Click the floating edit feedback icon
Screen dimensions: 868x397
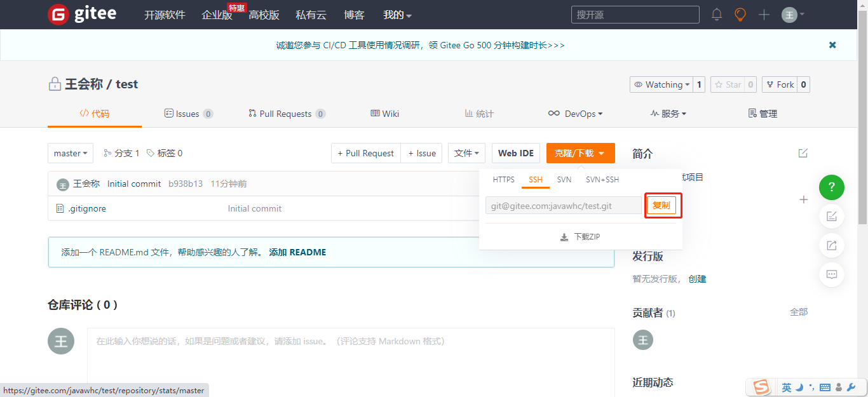pyautogui.click(x=832, y=217)
